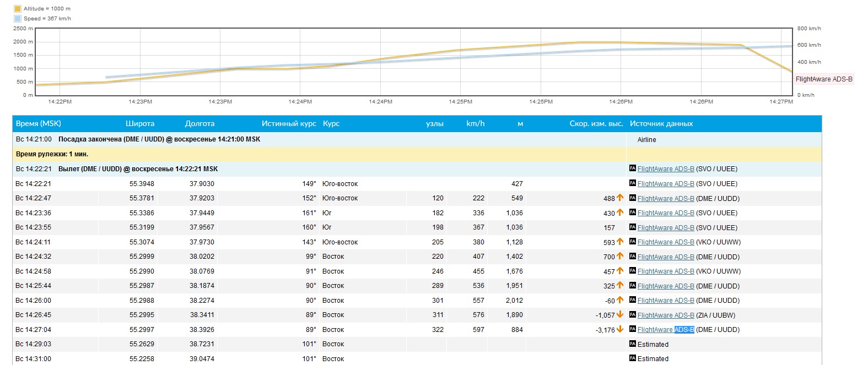Click the FA icon in the 14:24:11 row

633,242
